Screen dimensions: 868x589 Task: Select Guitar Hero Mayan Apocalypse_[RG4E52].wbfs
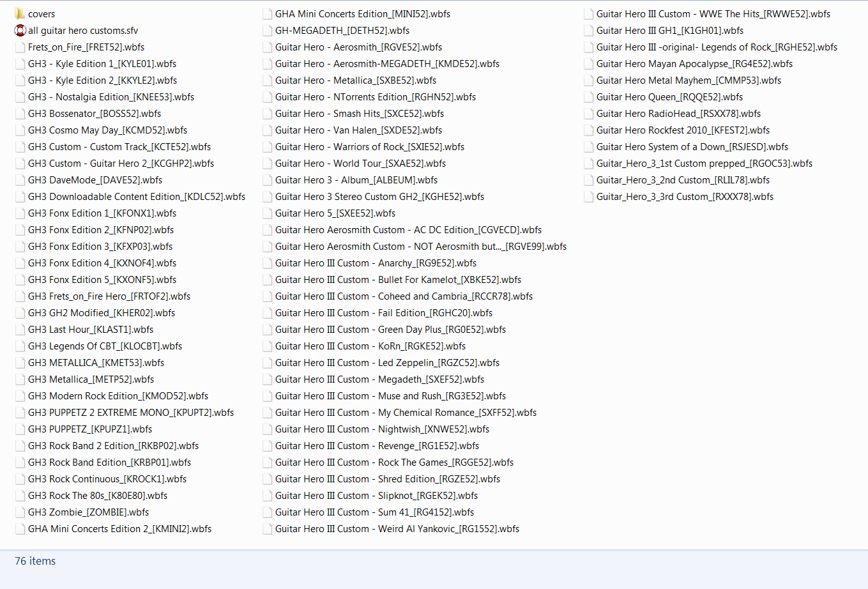coord(694,63)
